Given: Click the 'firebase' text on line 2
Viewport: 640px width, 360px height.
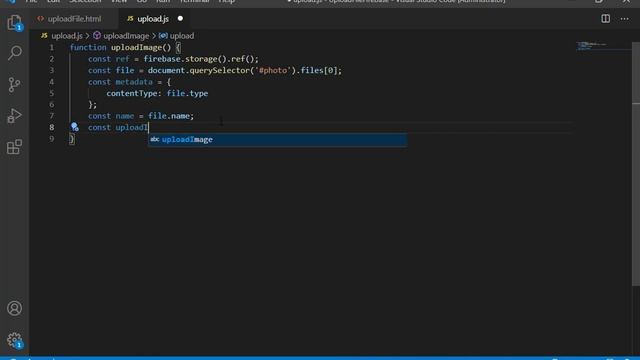Looking at the screenshot, I should click(x=162, y=59).
